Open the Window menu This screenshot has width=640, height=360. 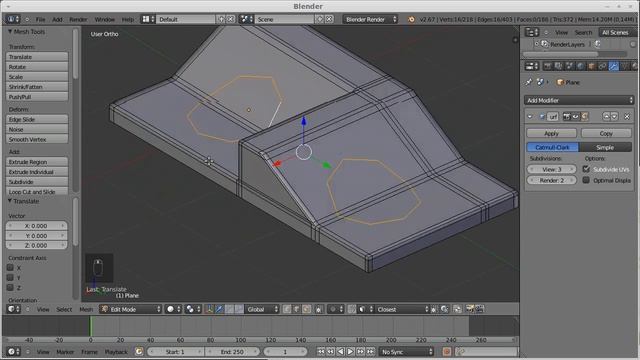(104, 19)
